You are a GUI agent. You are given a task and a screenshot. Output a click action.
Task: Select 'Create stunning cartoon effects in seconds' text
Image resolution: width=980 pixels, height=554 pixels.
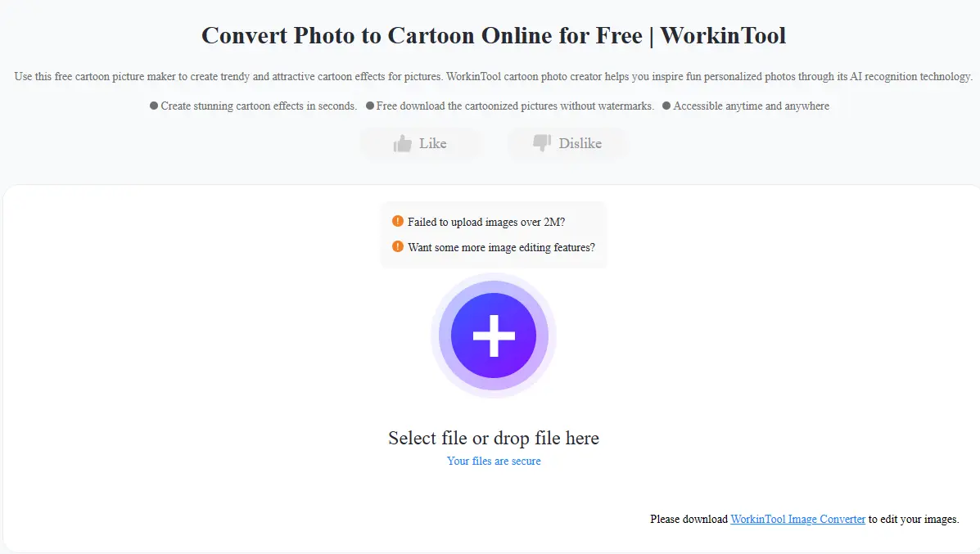(259, 106)
